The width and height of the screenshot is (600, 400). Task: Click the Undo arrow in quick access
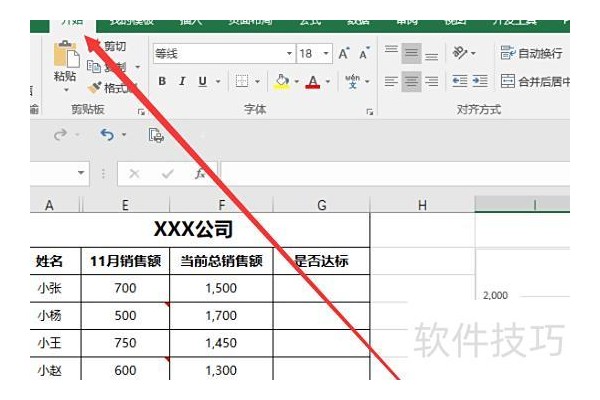107,135
